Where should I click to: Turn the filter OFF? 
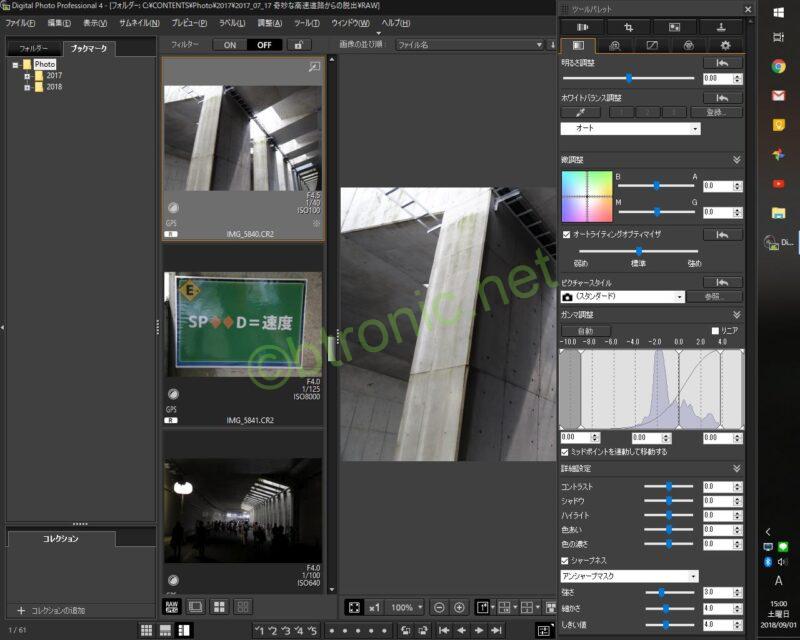[x=264, y=45]
